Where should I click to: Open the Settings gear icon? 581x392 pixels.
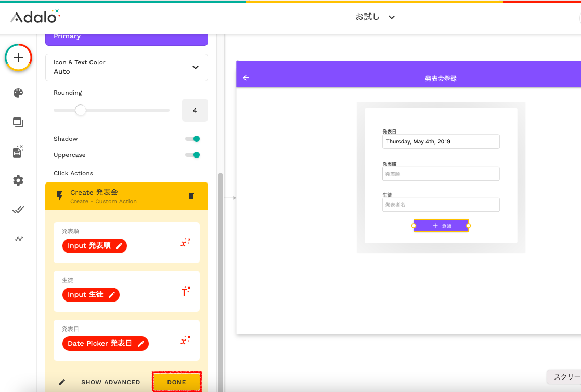[x=18, y=180]
